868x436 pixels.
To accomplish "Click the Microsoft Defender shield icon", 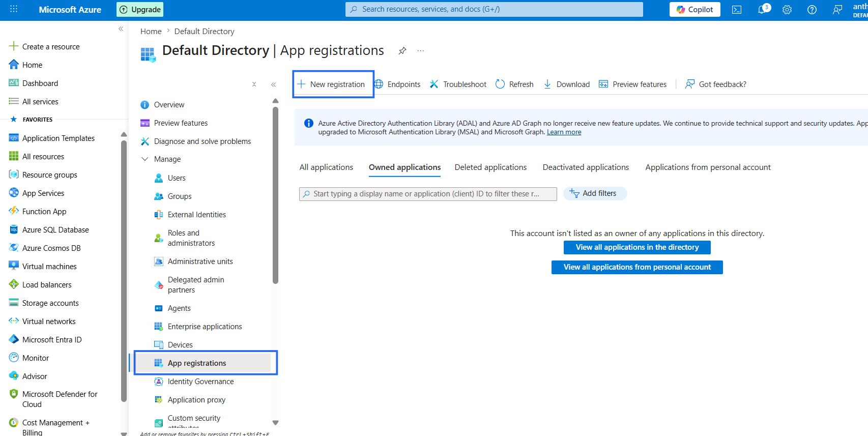I will click(14, 394).
